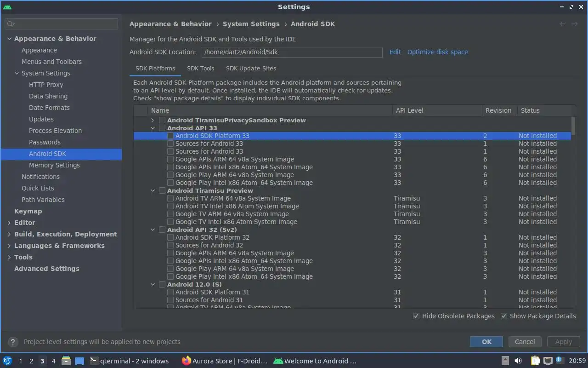The image size is (588, 368).
Task: Click System Settings in the breadcrumb
Action: point(251,24)
